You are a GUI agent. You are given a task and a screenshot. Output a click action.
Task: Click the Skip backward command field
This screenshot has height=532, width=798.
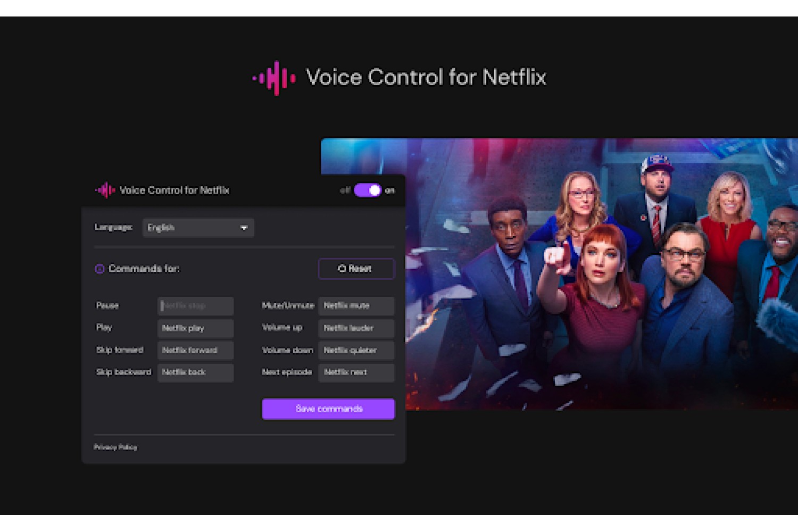(195, 372)
